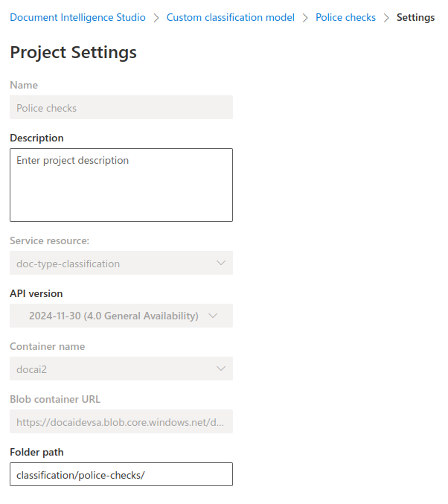
Task: Open the docai2 container name dropdown
Action: point(121,369)
